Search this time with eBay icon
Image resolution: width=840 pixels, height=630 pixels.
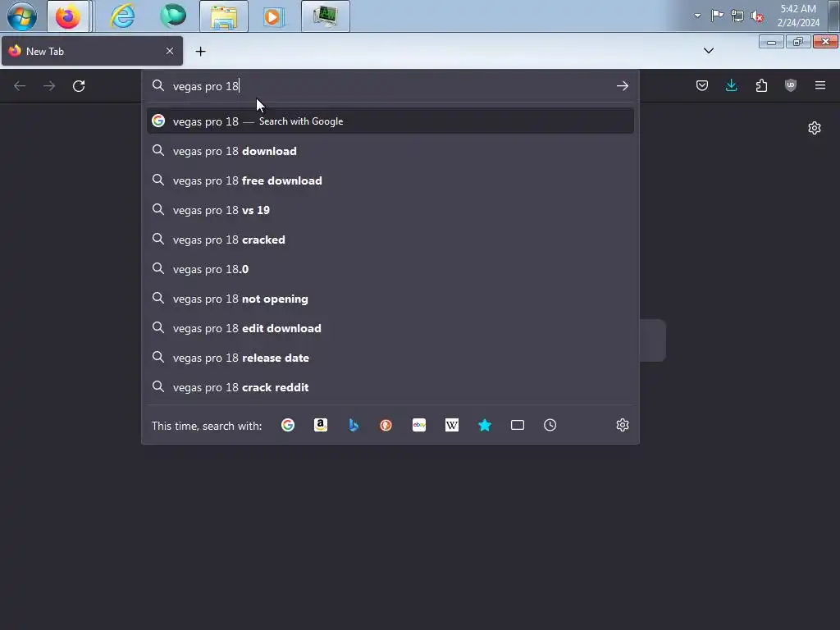[419, 426]
